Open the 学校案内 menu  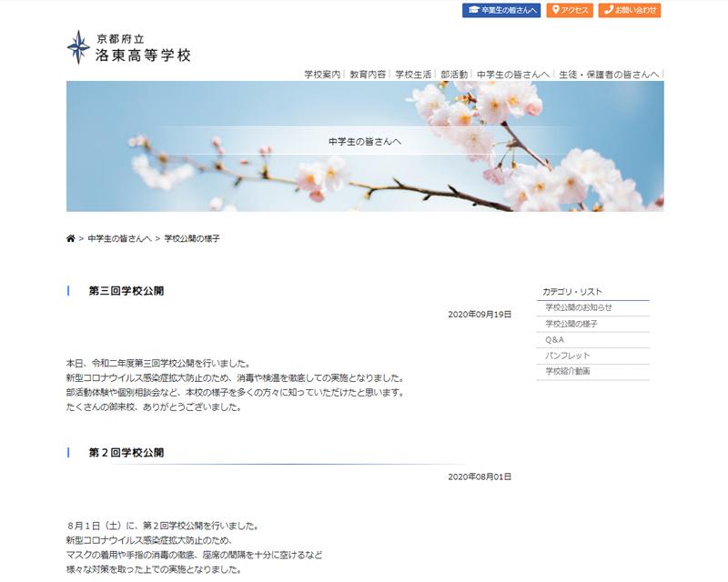(322, 74)
